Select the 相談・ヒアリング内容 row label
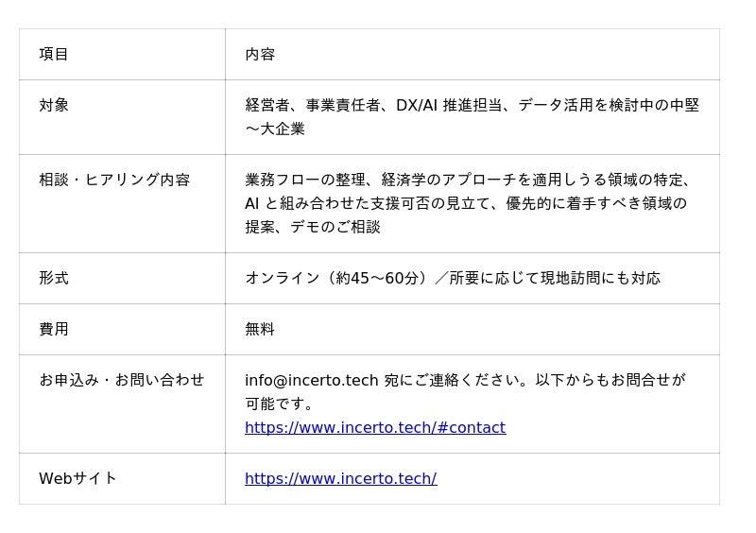This screenshot has width=756, height=533. pos(114,180)
